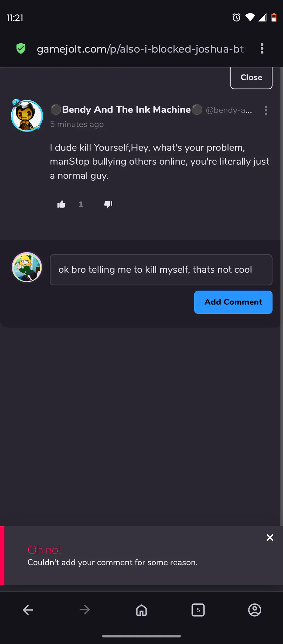This screenshot has height=644, width=283.
Task: Focus the comment text input field
Action: tap(161, 270)
